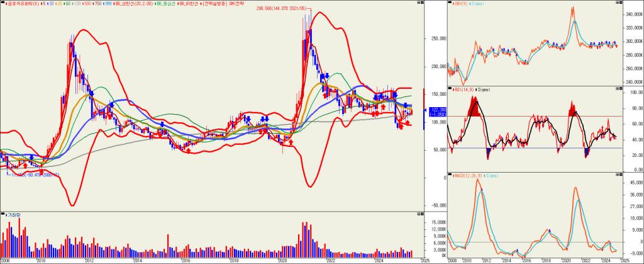The width and height of the screenshot is (644, 264).
Task: Maximize the MACD indicator panel
Action: click(x=616, y=175)
